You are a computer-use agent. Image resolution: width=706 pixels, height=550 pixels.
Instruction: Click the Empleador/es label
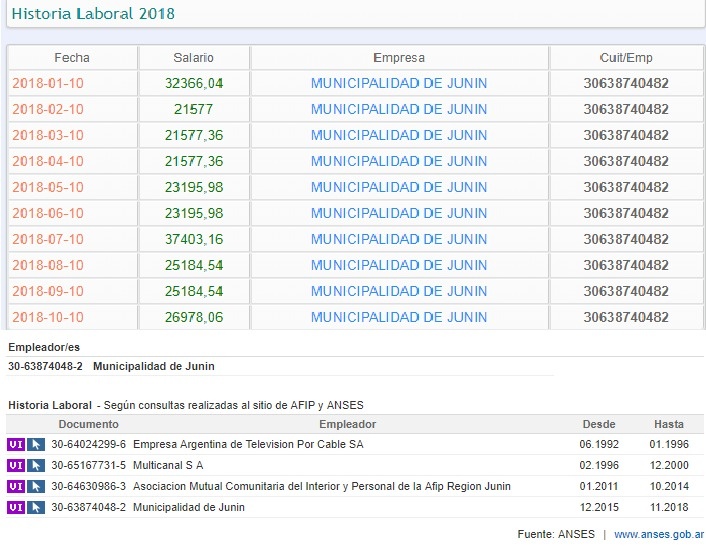(x=44, y=347)
